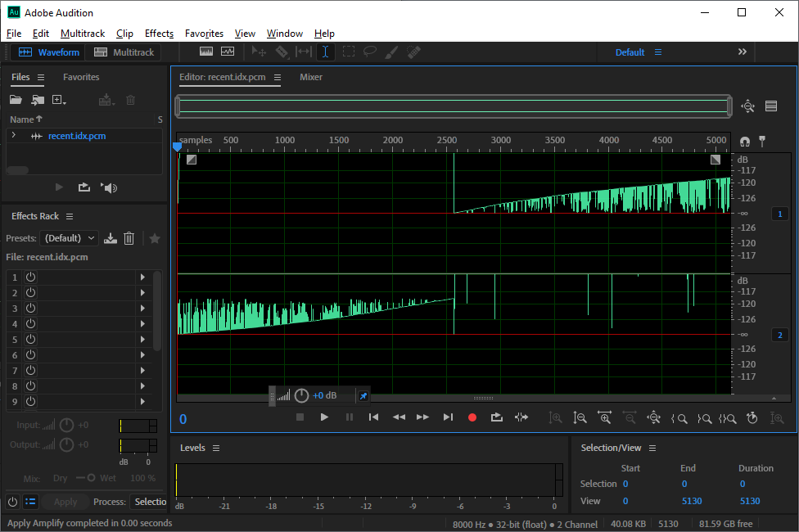Toggle power state of effect slot 1
Image resolution: width=799 pixels, height=532 pixels.
coord(30,277)
